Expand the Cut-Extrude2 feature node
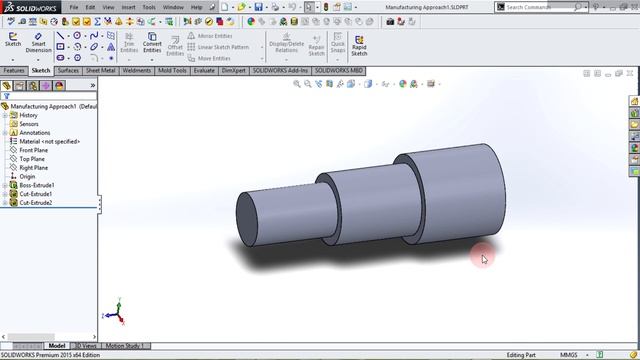The height and width of the screenshot is (360, 640). [x=5, y=203]
